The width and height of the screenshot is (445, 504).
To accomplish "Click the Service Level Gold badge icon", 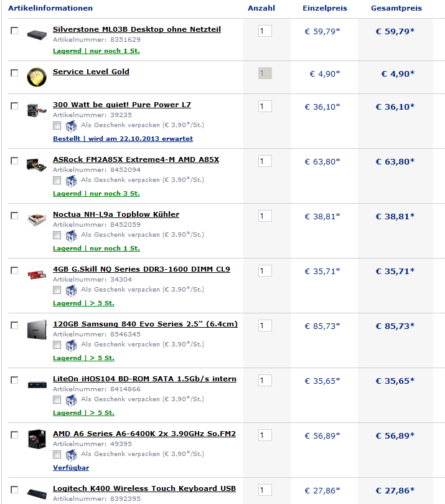I will click(x=37, y=77).
